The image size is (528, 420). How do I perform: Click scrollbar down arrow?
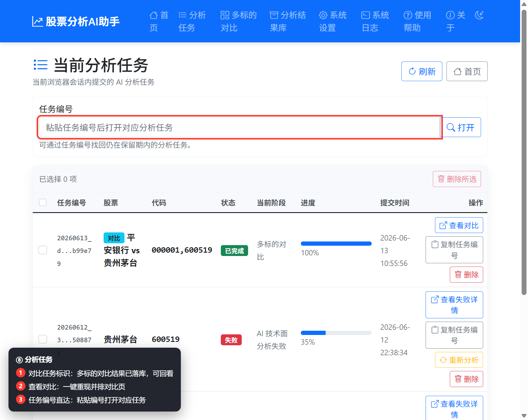[x=524, y=415]
